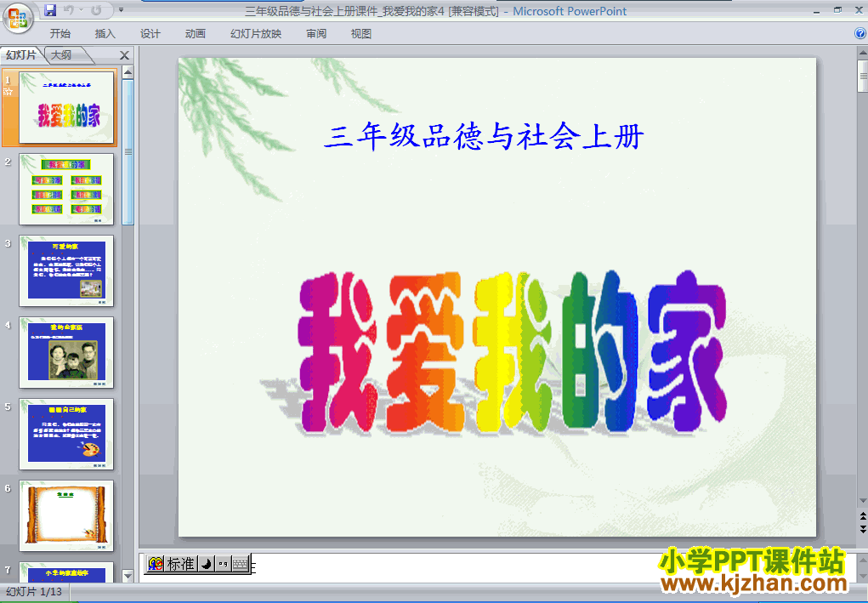Open the Office Button menu
The width and height of the screenshot is (868, 603).
click(x=18, y=18)
